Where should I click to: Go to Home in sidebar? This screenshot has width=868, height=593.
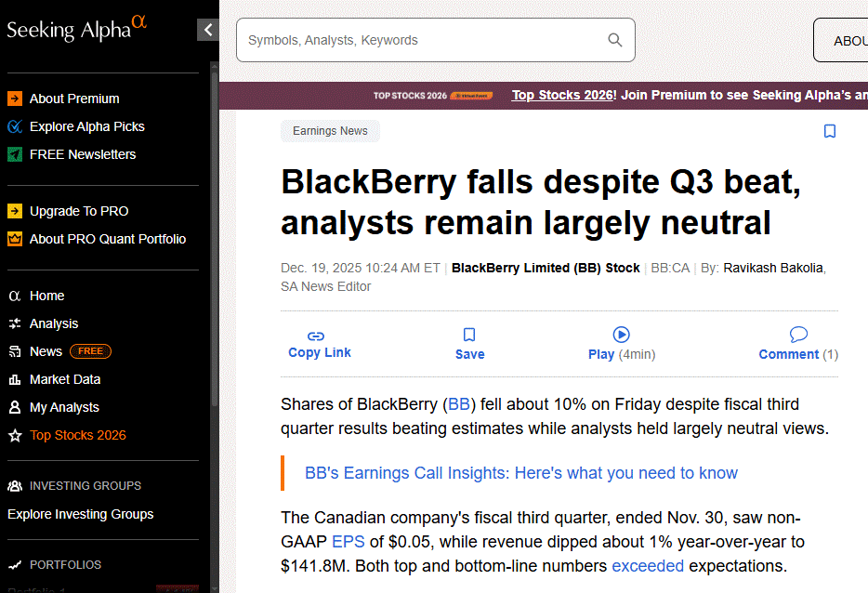click(x=46, y=296)
